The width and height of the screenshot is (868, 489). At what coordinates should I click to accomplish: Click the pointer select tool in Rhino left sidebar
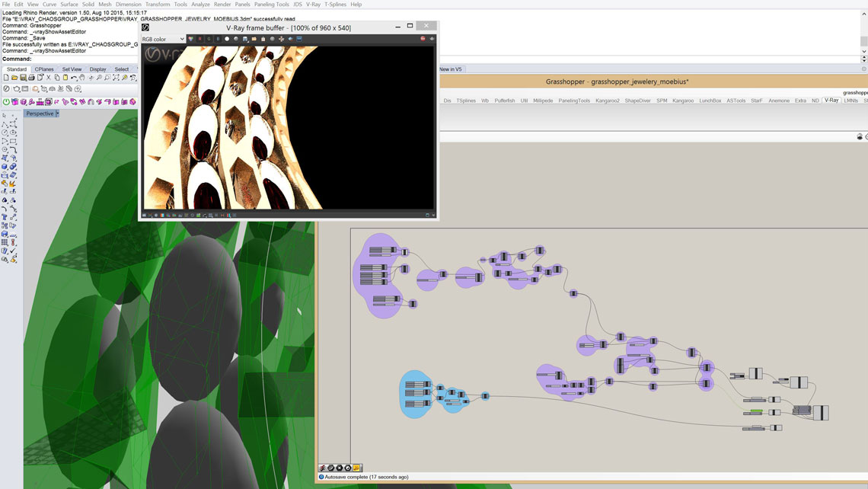click(x=5, y=116)
